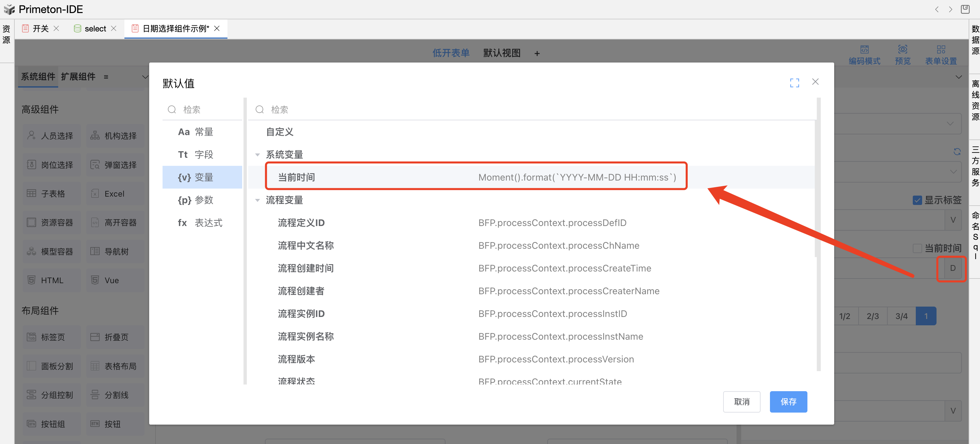Collapse the 流程变量 tree group

coord(258,200)
